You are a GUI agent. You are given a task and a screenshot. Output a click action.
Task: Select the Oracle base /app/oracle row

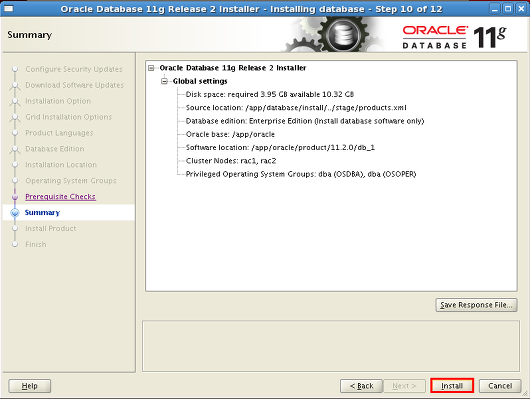(x=230, y=134)
